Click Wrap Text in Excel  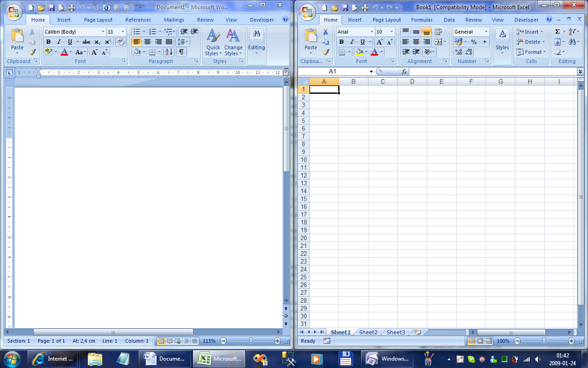click(438, 32)
